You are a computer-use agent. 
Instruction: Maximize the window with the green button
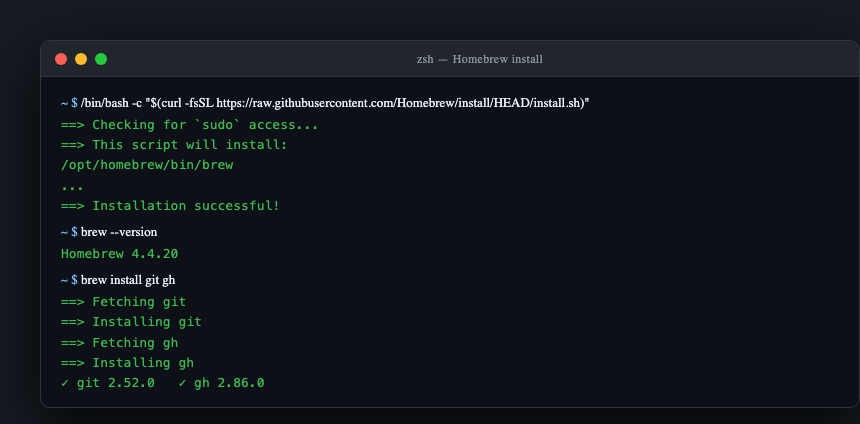tap(101, 59)
